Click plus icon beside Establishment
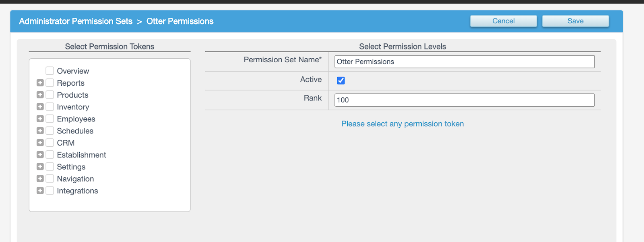The width and height of the screenshot is (644, 242). coord(40,155)
